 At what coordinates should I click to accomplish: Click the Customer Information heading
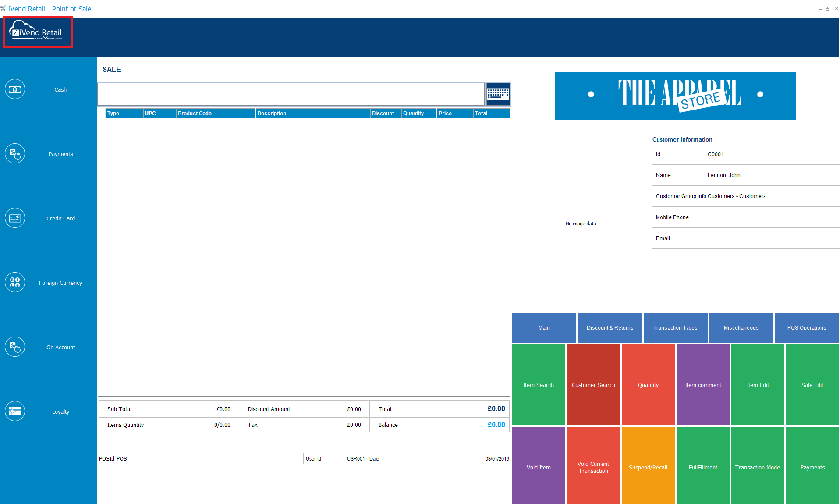(x=682, y=139)
